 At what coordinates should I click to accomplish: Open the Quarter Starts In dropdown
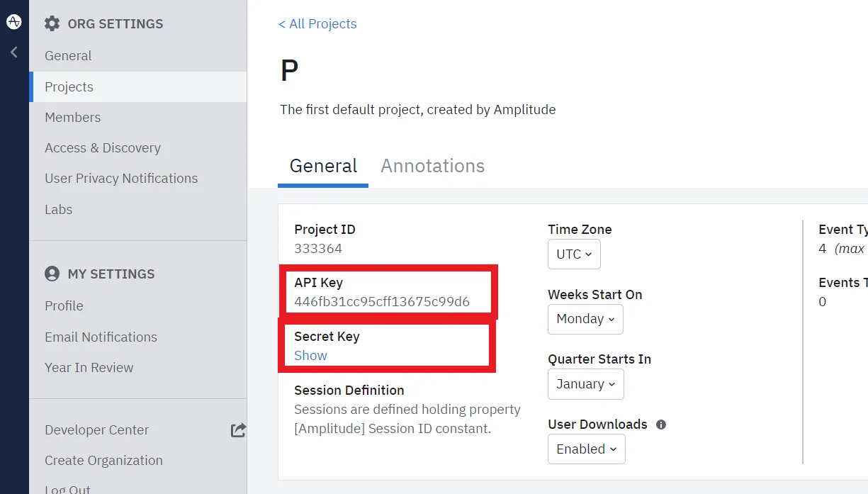[585, 383]
